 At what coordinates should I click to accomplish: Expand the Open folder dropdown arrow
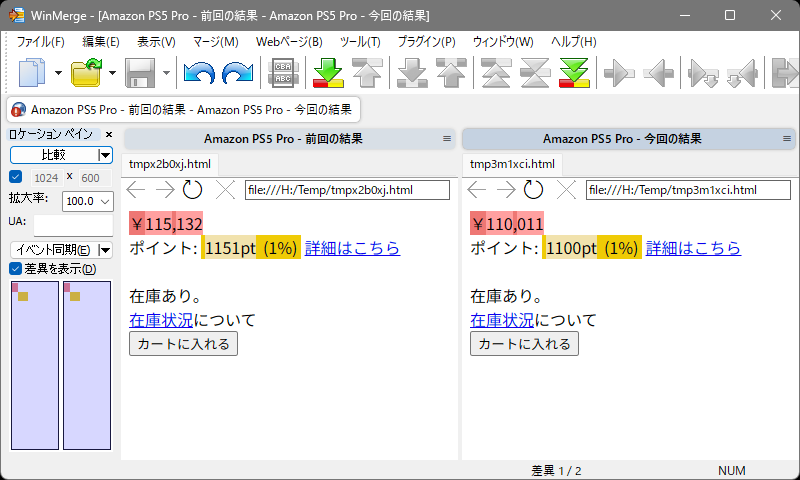(x=112, y=73)
